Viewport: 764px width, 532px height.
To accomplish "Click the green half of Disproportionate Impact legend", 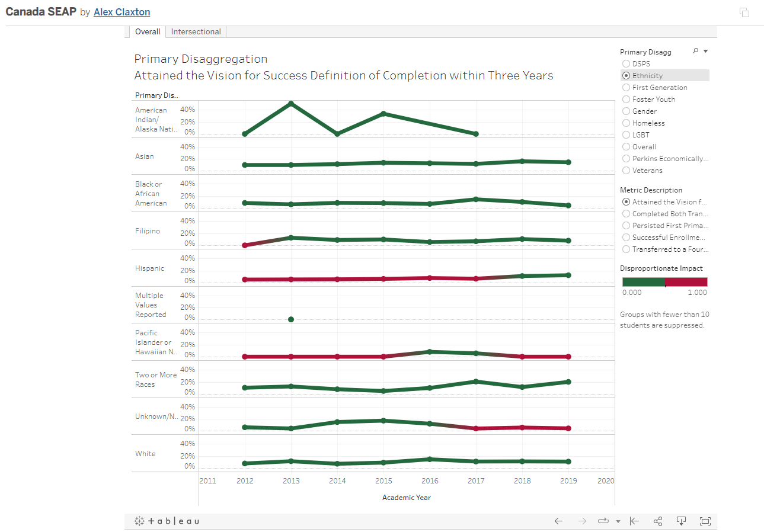I will click(643, 282).
